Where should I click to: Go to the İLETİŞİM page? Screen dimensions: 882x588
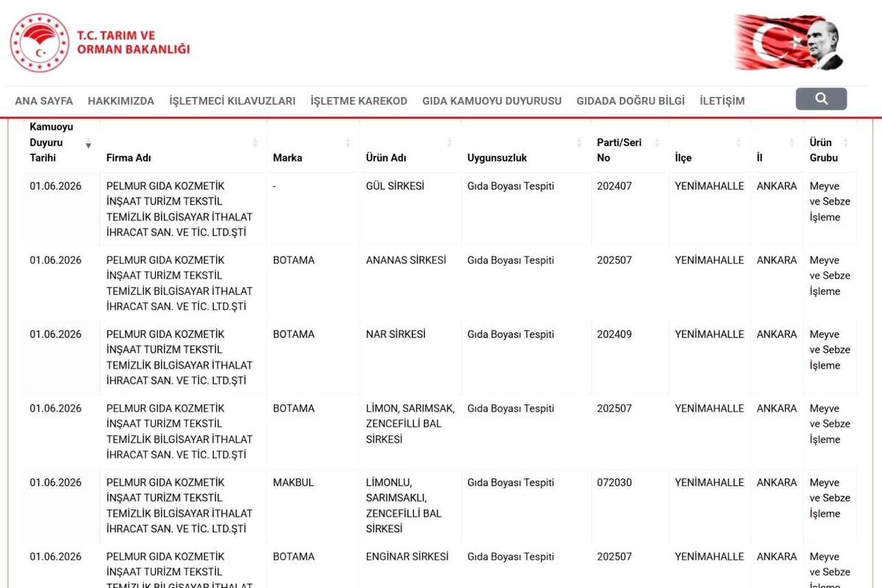(x=722, y=101)
